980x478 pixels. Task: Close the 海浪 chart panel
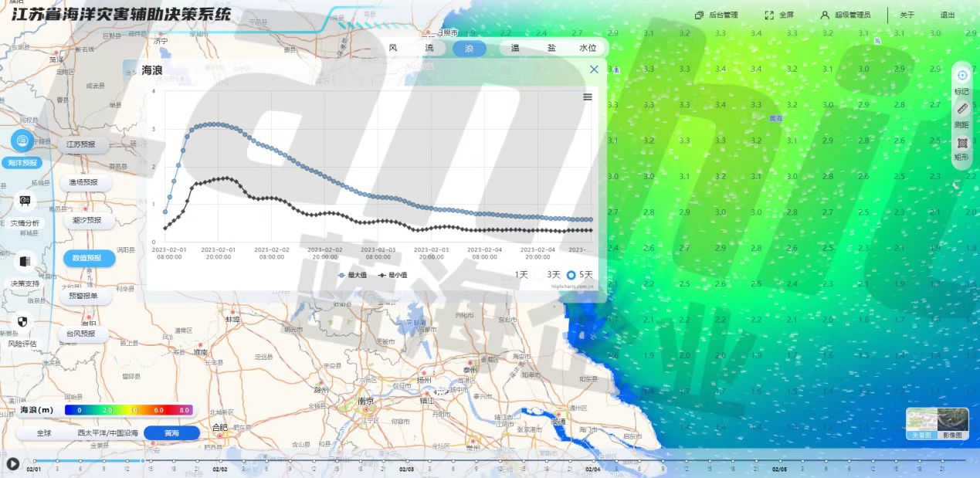594,69
